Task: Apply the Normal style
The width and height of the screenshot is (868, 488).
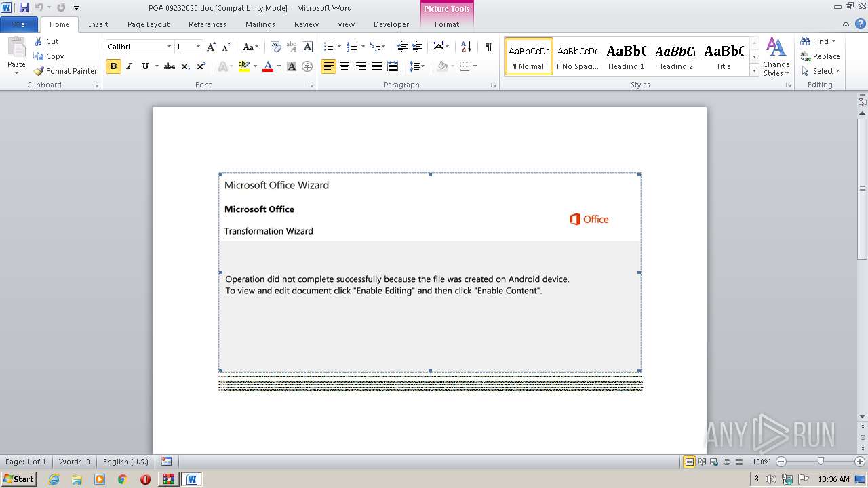Action: coord(529,56)
